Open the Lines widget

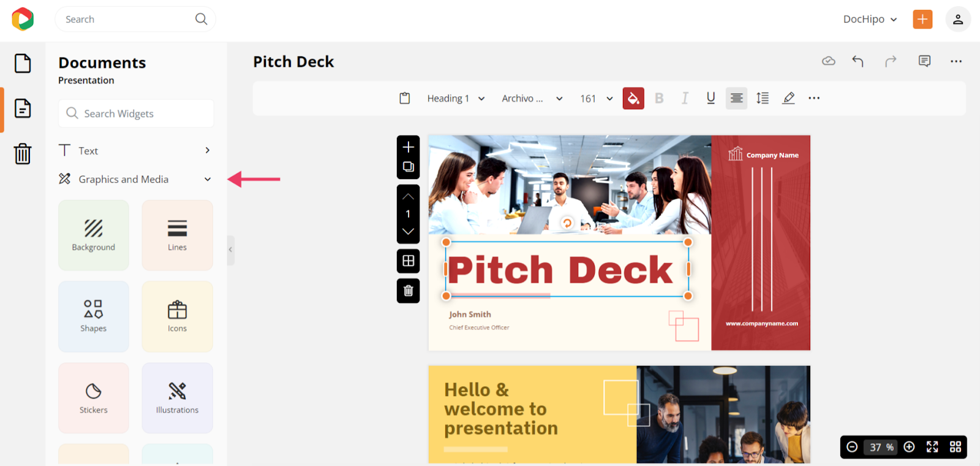tap(178, 235)
